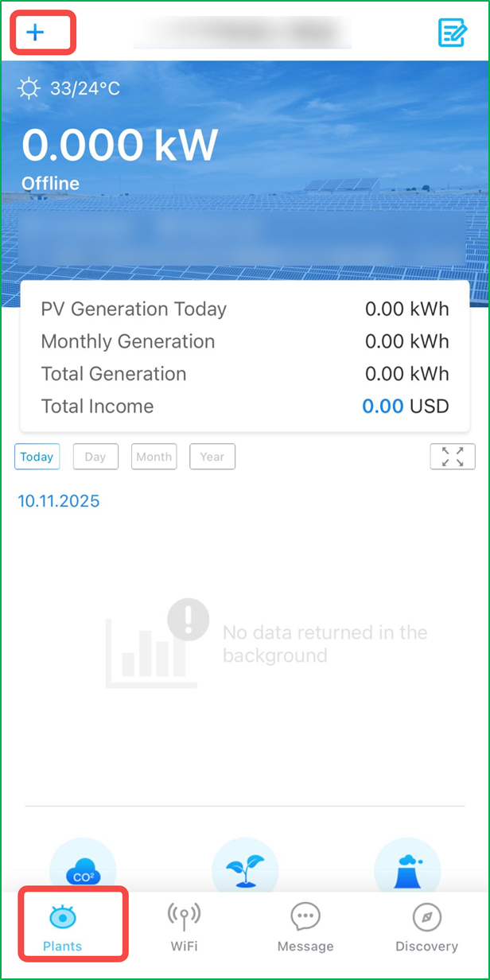Open the date picker showing 10.11.2025

pyautogui.click(x=59, y=501)
